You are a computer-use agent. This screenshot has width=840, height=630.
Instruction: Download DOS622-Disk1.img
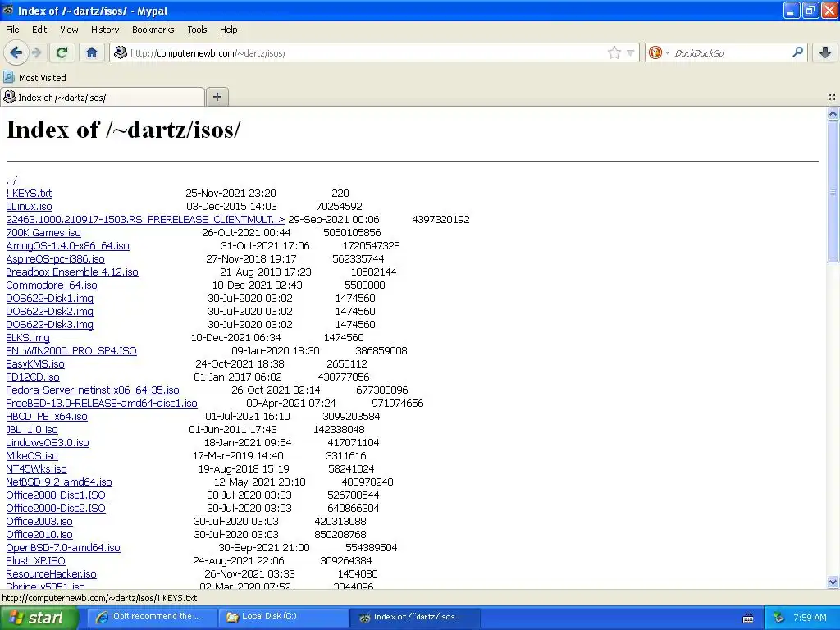[49, 298]
